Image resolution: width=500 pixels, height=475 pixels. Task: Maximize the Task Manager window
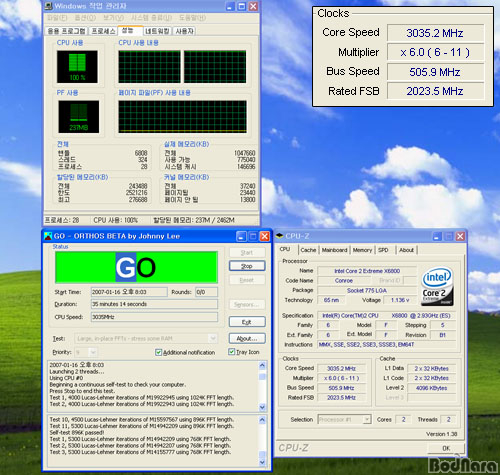coord(242,6)
